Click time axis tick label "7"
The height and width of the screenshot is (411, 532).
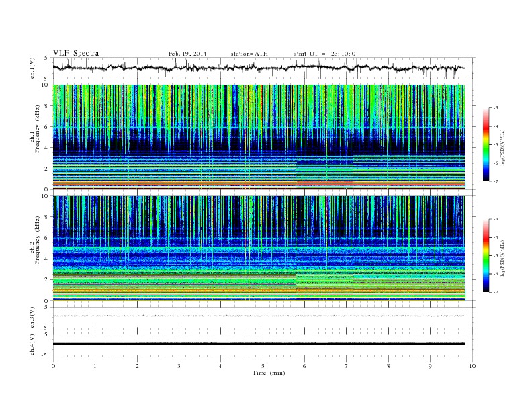(x=347, y=366)
